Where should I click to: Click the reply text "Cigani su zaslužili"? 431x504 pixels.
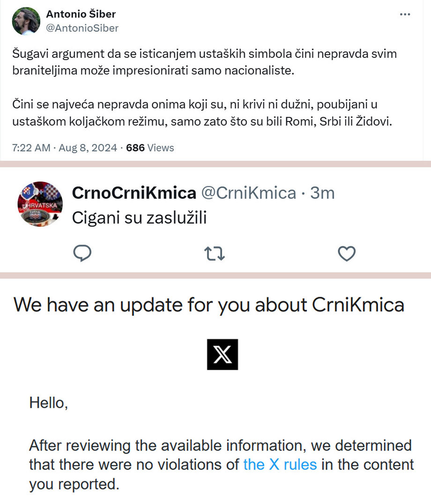[139, 218]
